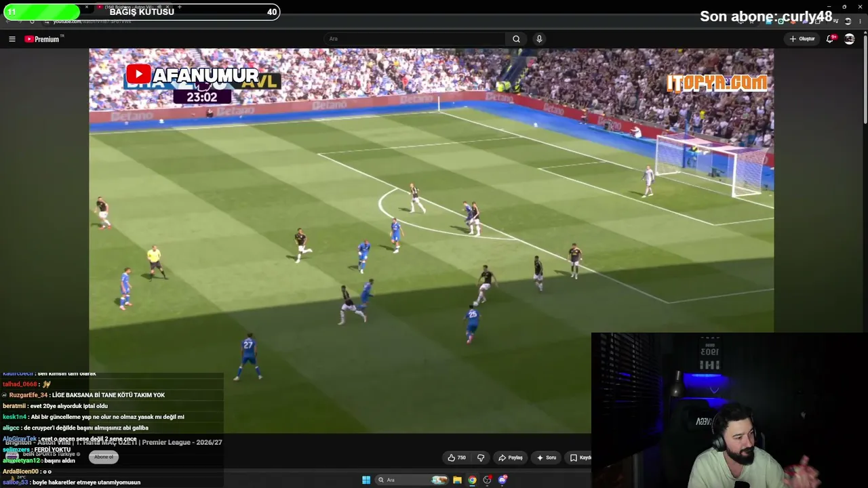This screenshot has width=868, height=488.
Task: Click chat message from RuzgarEfe_34
Action: click(x=84, y=395)
